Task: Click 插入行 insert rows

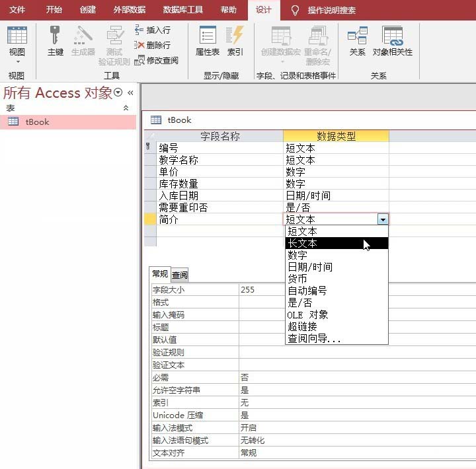Action: [153, 30]
